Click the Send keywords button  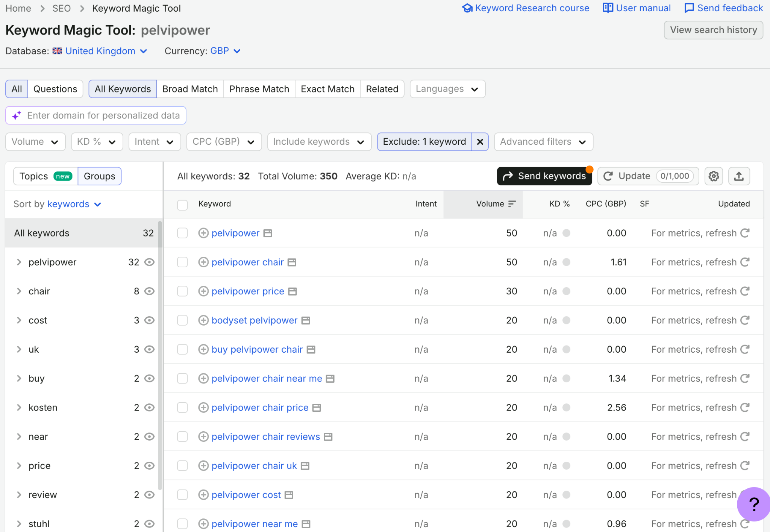pos(544,176)
